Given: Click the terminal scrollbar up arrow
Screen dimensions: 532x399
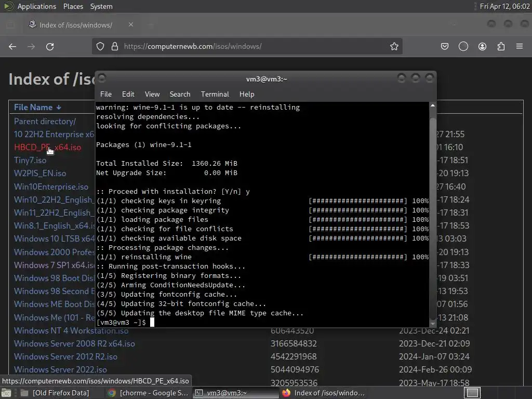Looking at the screenshot, I should (x=433, y=106).
